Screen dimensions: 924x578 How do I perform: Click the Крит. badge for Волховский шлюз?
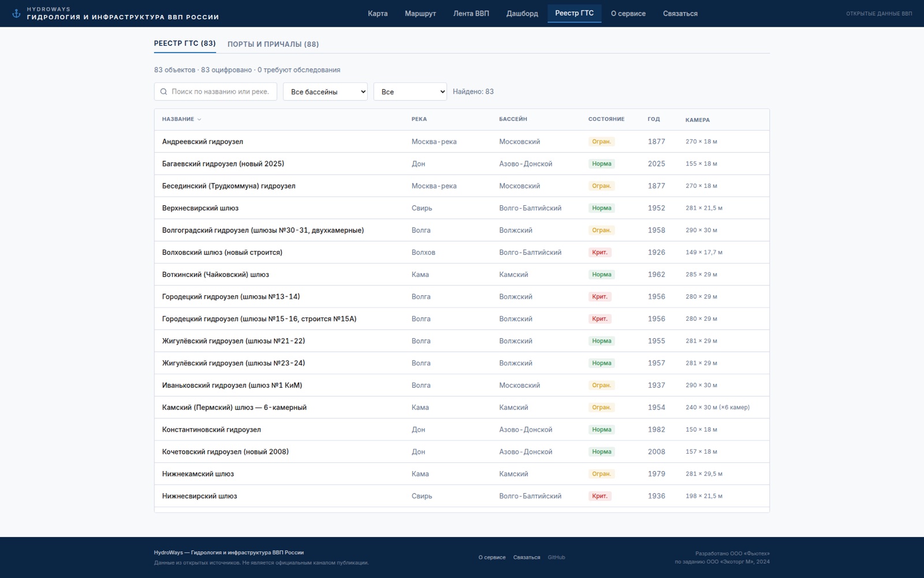pos(599,252)
